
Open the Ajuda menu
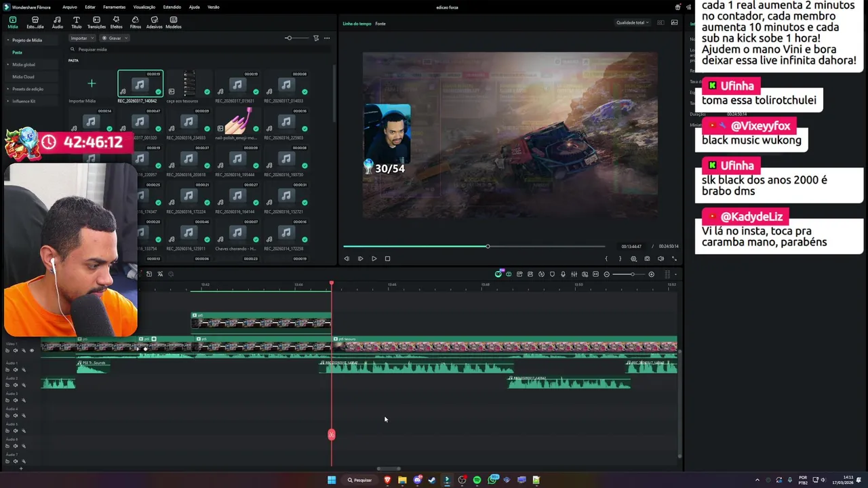tap(194, 7)
